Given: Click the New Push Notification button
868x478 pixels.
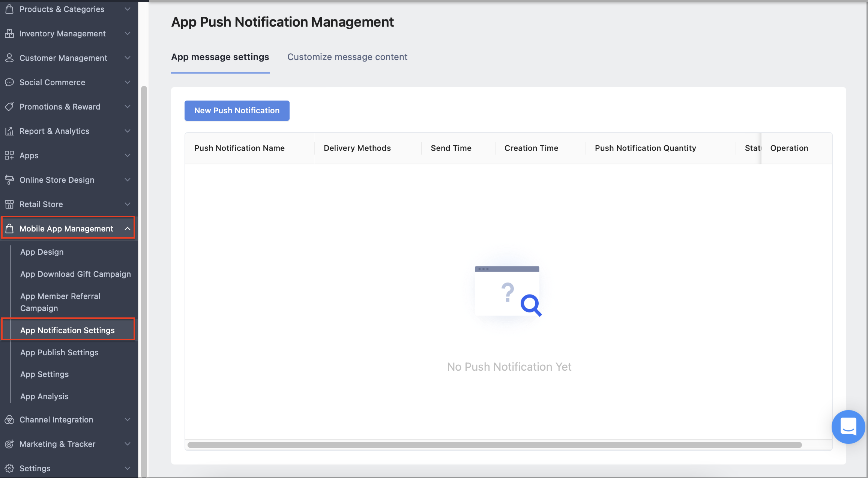Looking at the screenshot, I should tap(237, 110).
